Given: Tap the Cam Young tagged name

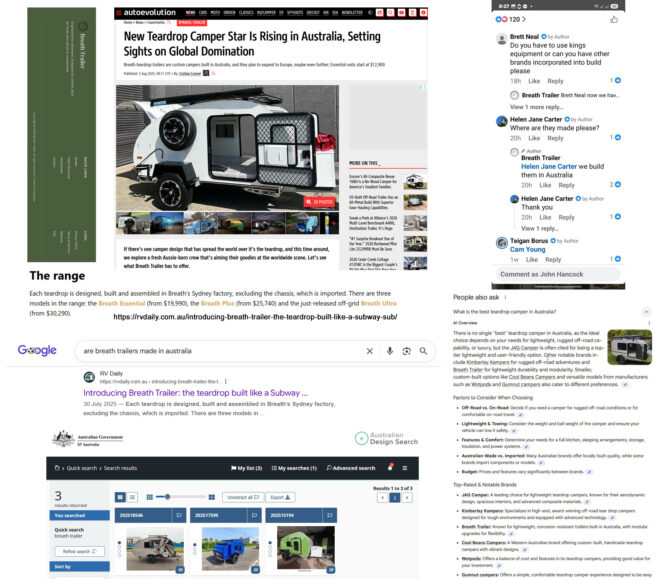Looking at the screenshot, I should click(x=527, y=250).
